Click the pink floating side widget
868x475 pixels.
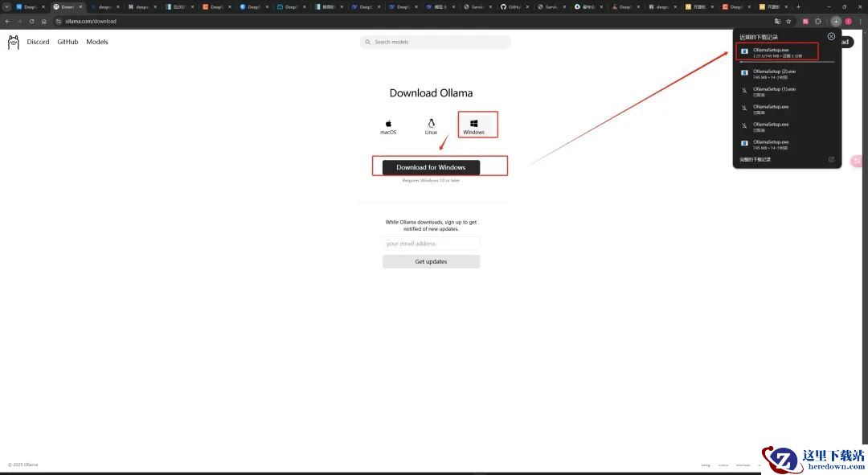coord(858,161)
